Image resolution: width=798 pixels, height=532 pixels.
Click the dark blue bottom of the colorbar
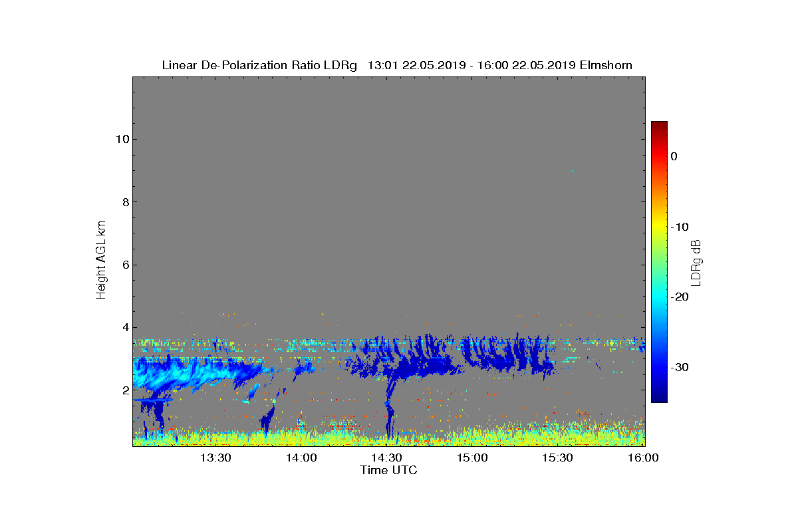659,398
